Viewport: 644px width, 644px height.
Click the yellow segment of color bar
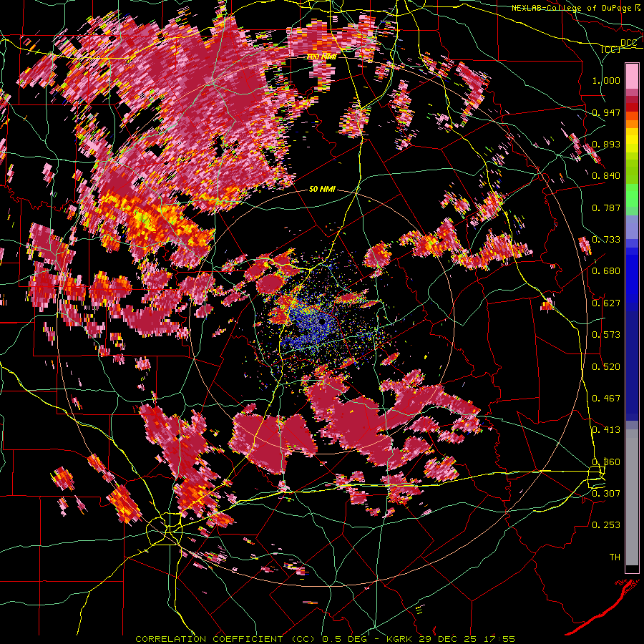632,142
